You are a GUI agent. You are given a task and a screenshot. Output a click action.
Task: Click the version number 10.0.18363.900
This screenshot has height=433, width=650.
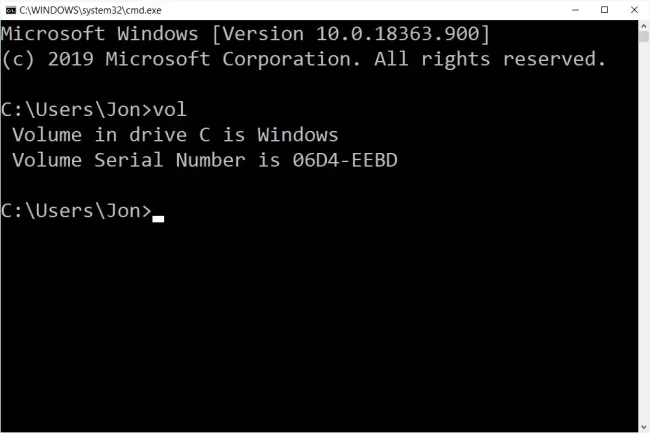[397, 34]
